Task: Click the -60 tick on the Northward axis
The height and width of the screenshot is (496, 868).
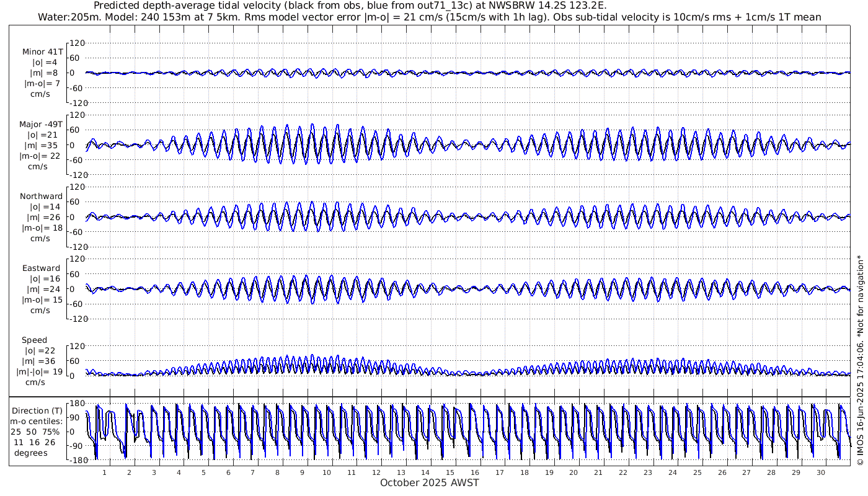Action: point(76,231)
